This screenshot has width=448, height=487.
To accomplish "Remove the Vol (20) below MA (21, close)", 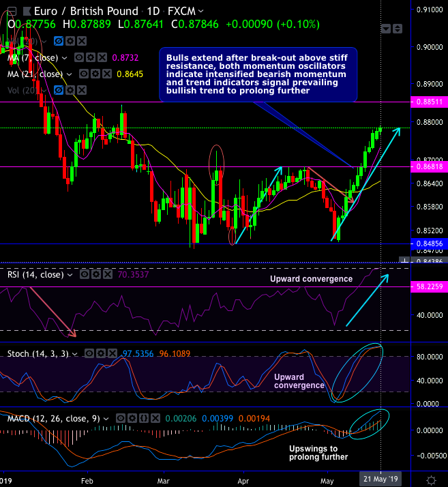I will coord(82,91).
